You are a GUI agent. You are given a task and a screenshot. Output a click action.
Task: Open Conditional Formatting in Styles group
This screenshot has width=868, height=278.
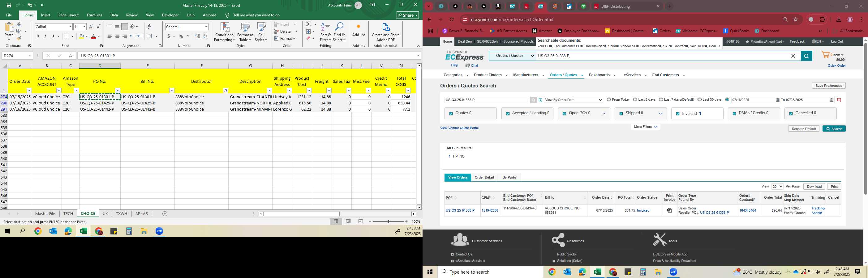click(225, 32)
